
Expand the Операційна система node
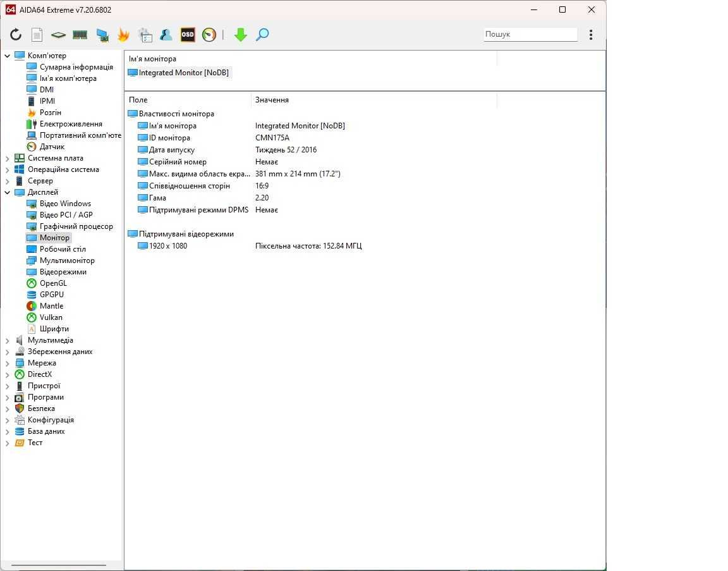click(x=8, y=169)
